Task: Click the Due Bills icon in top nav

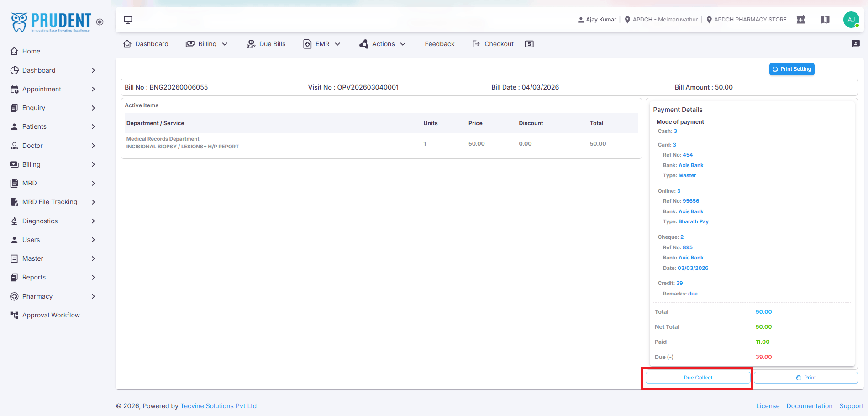Action: pyautogui.click(x=251, y=44)
